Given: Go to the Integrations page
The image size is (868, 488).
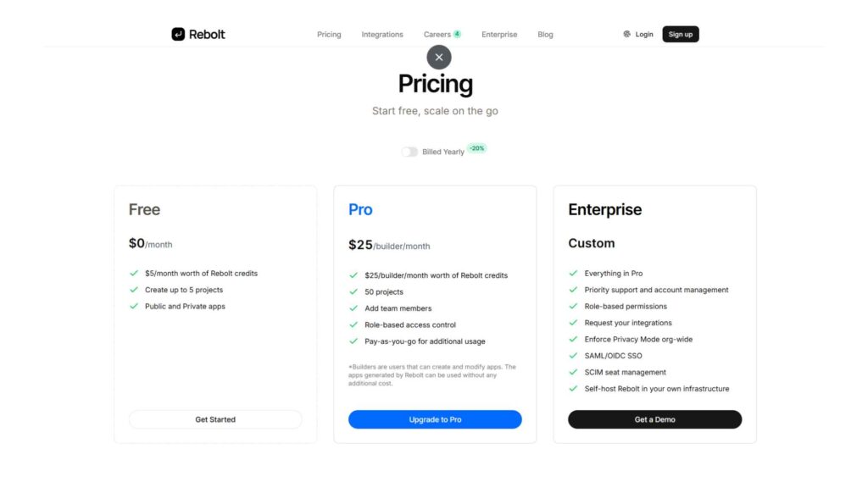Looking at the screenshot, I should point(382,35).
